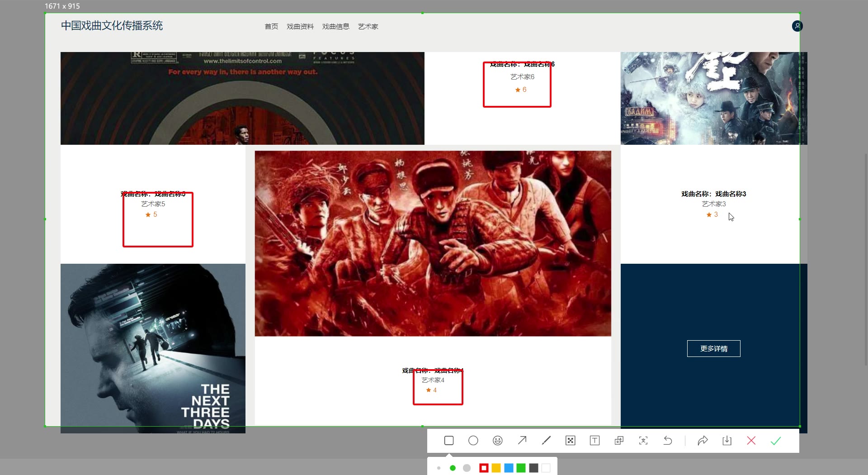Pick the yellow color swatch

tap(496, 468)
